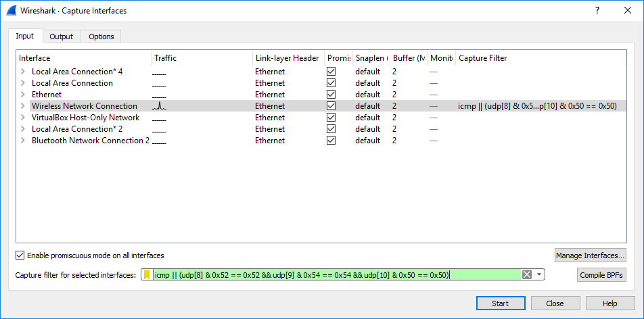Click the Close button at bottom

(555, 303)
